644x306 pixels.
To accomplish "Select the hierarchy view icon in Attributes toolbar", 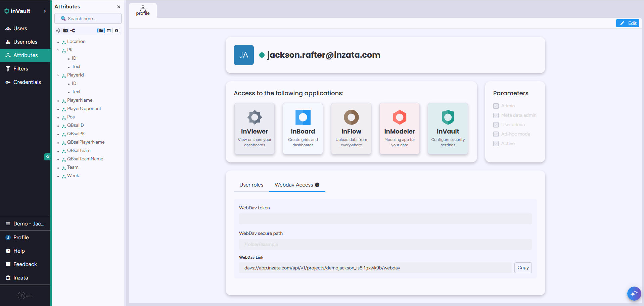I will pos(73,31).
